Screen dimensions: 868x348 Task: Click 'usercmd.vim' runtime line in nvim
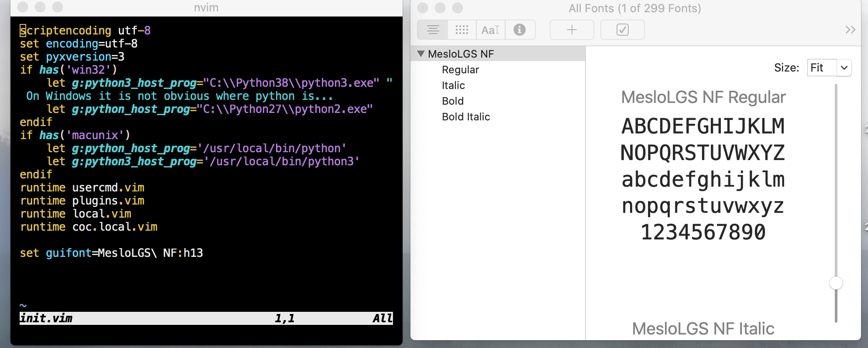tap(108, 188)
